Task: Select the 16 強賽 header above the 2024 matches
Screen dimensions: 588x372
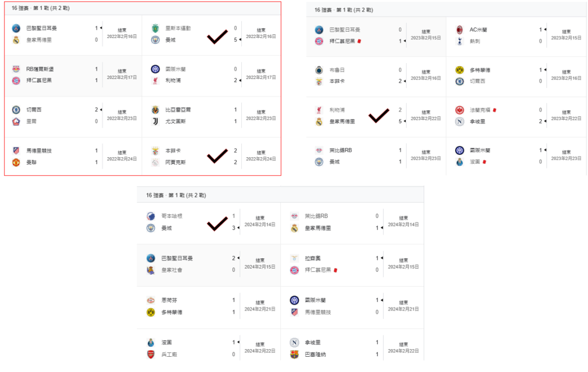Action: (x=176, y=195)
